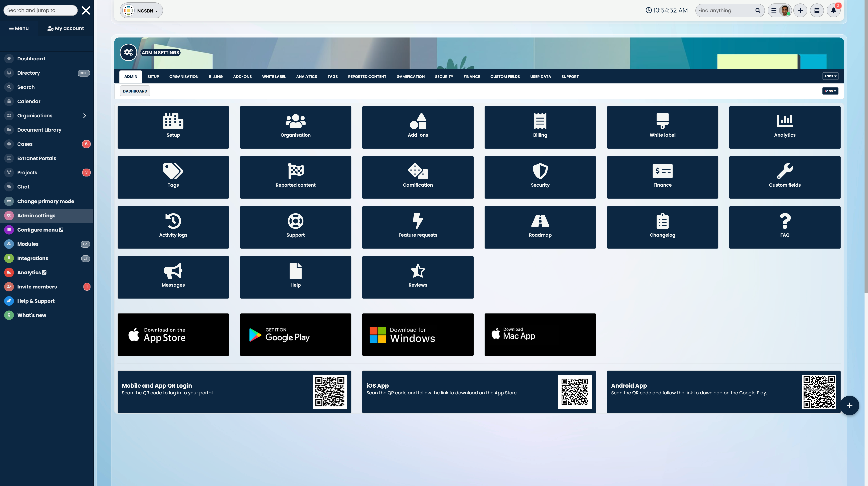Open the Tabs dropdown beside Dashboard

[830, 91]
